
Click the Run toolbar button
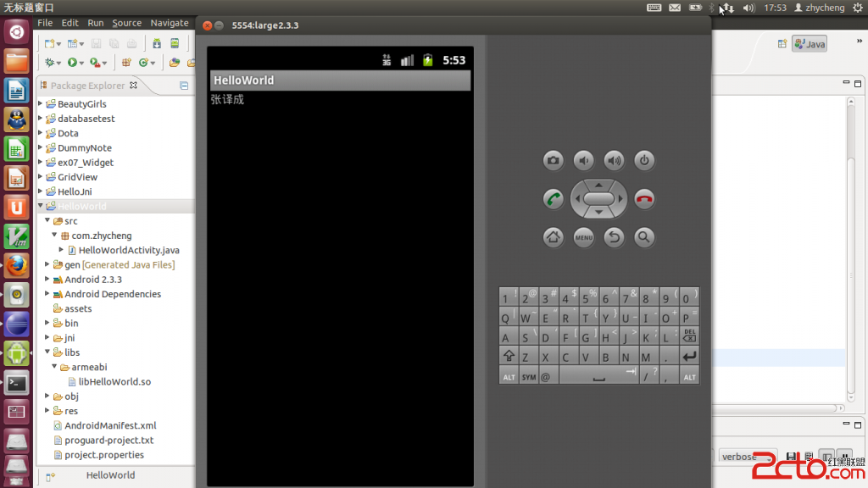coord(72,63)
